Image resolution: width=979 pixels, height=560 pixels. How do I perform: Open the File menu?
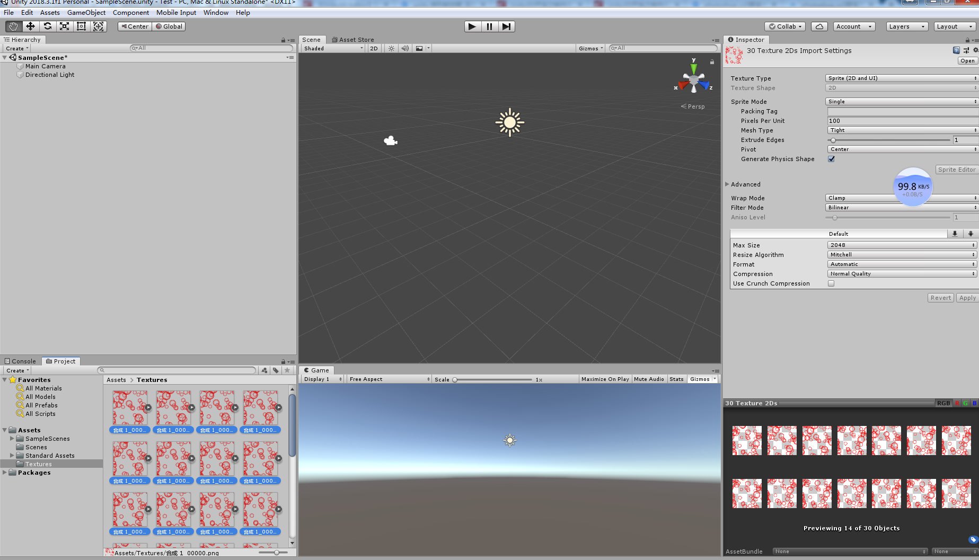[x=9, y=13]
